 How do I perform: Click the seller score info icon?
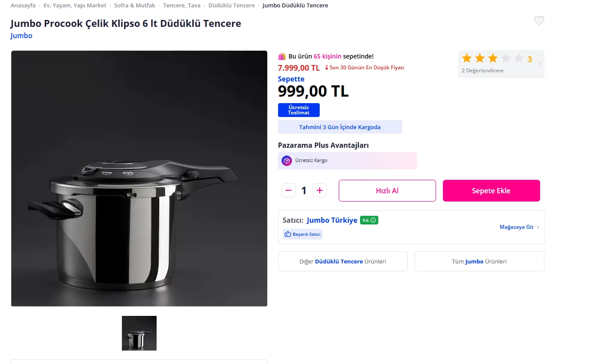[x=373, y=220]
